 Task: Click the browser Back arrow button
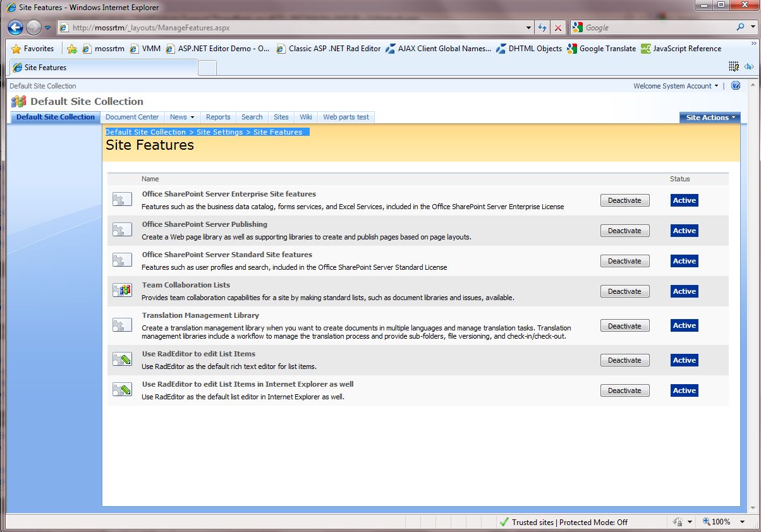tap(16, 27)
